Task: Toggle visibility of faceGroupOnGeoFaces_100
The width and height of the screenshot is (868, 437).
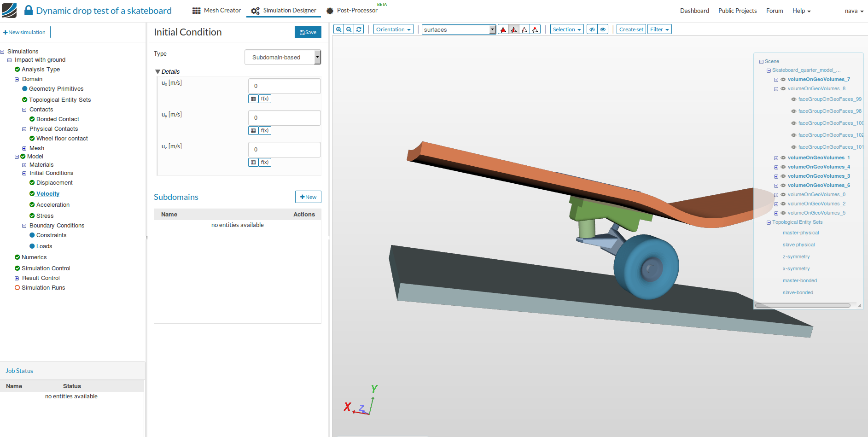Action: coord(793,123)
